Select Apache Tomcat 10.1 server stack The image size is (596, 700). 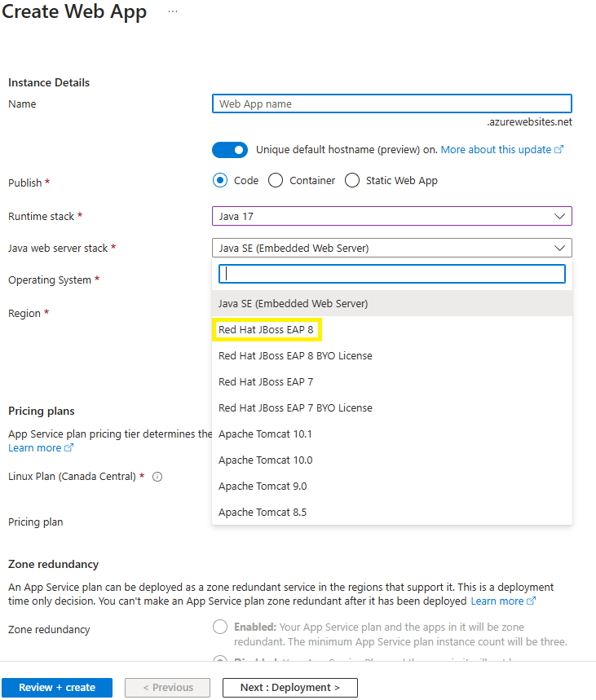click(392, 434)
